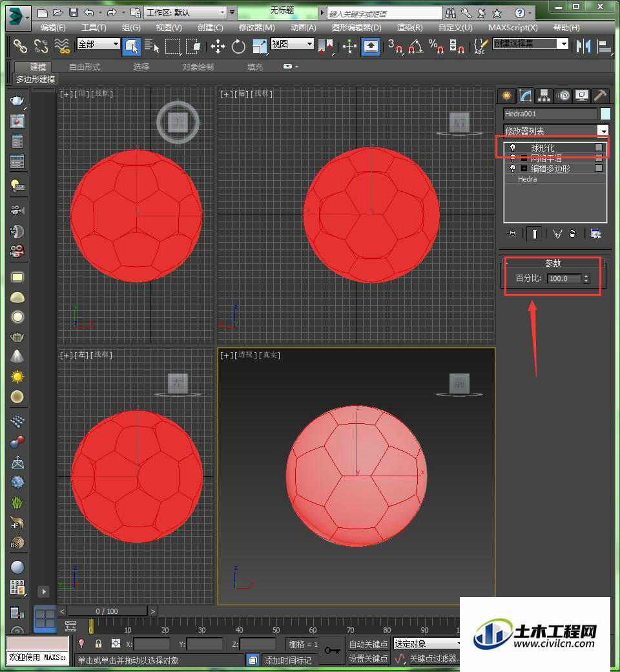Expand the 编辑多边形 modifier plus sign
The width and height of the screenshot is (620, 672).
tap(524, 169)
